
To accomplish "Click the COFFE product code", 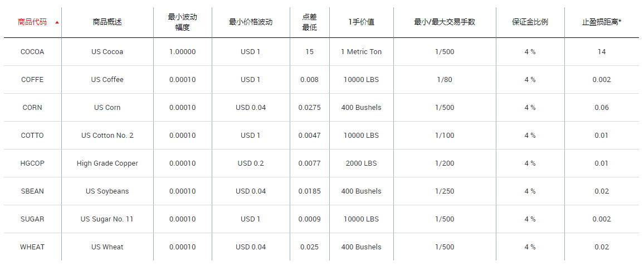I will 32,79.
